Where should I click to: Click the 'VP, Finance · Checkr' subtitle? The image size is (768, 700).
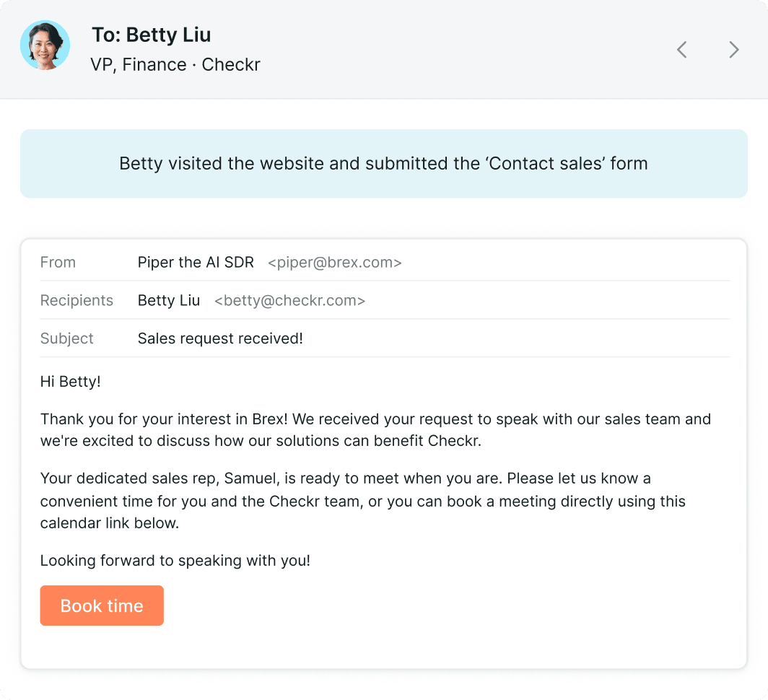click(175, 65)
